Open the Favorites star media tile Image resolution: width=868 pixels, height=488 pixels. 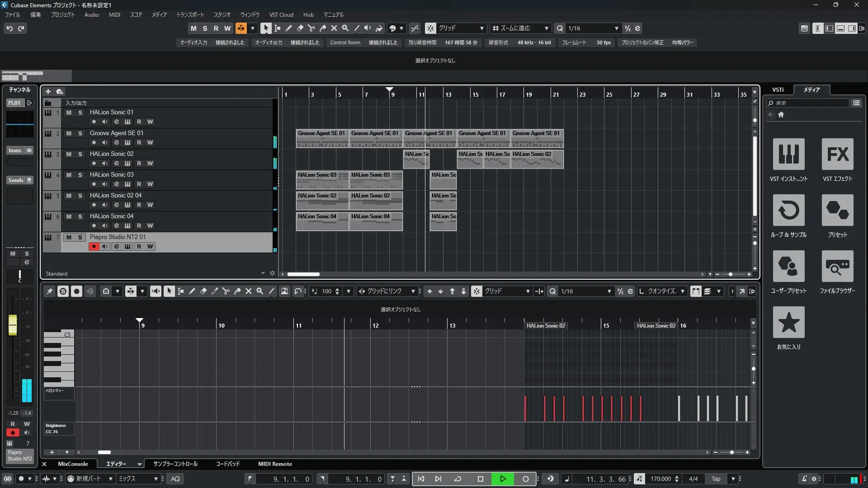788,322
